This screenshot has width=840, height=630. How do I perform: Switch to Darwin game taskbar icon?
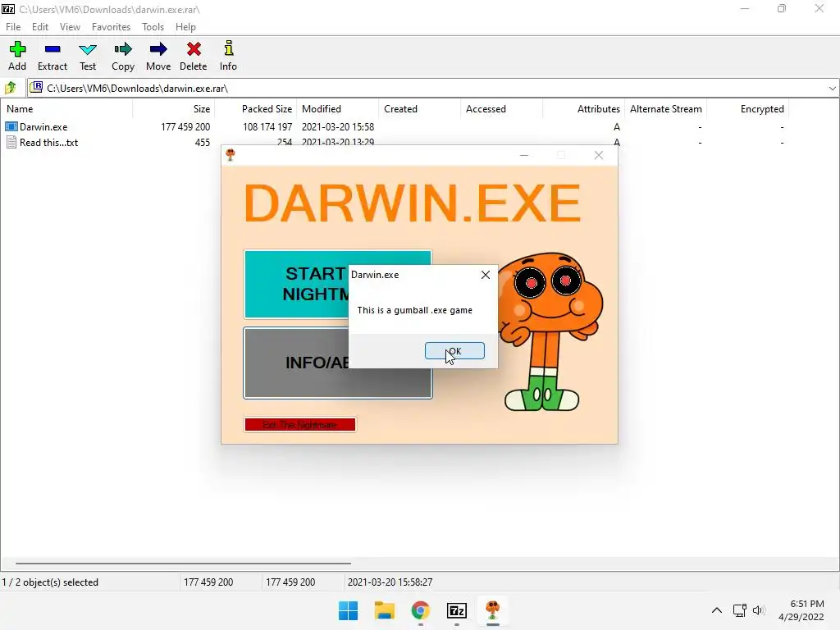(492, 609)
